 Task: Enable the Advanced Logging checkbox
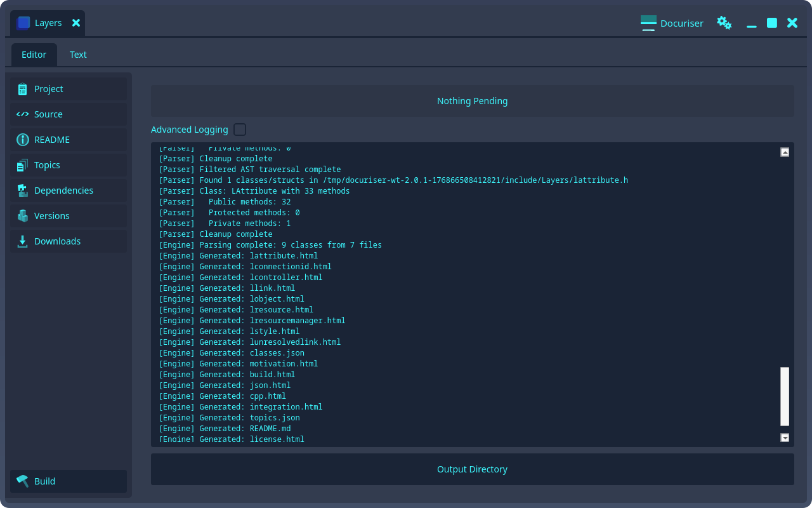coord(240,130)
